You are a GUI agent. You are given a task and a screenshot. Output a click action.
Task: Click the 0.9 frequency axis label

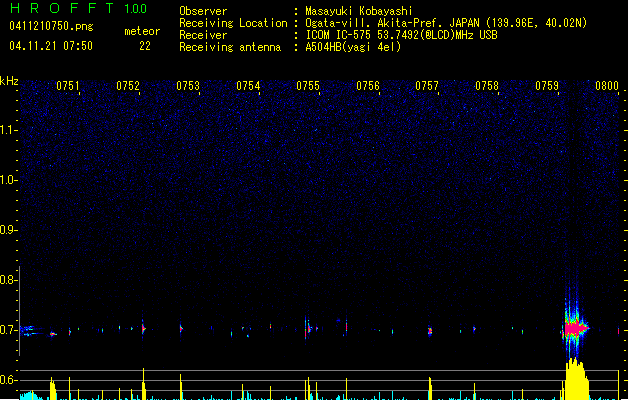(8, 230)
